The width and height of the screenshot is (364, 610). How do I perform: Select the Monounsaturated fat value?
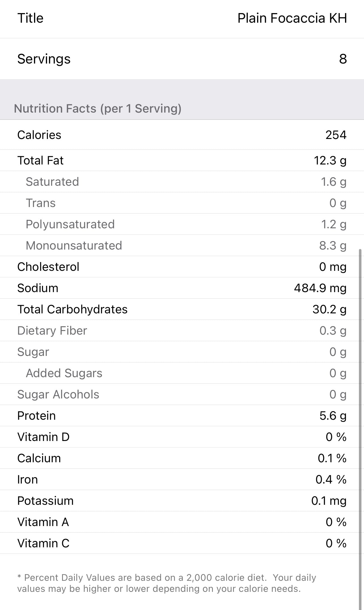[333, 246]
